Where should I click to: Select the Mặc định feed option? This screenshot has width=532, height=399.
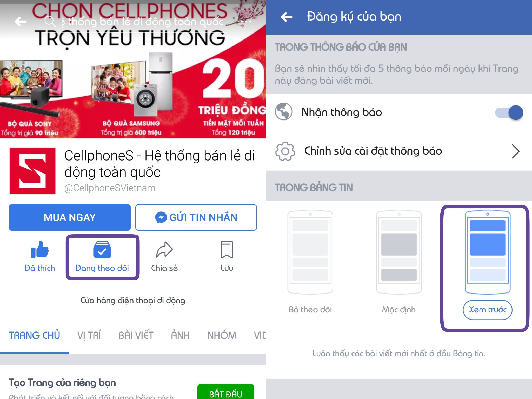[399, 262]
